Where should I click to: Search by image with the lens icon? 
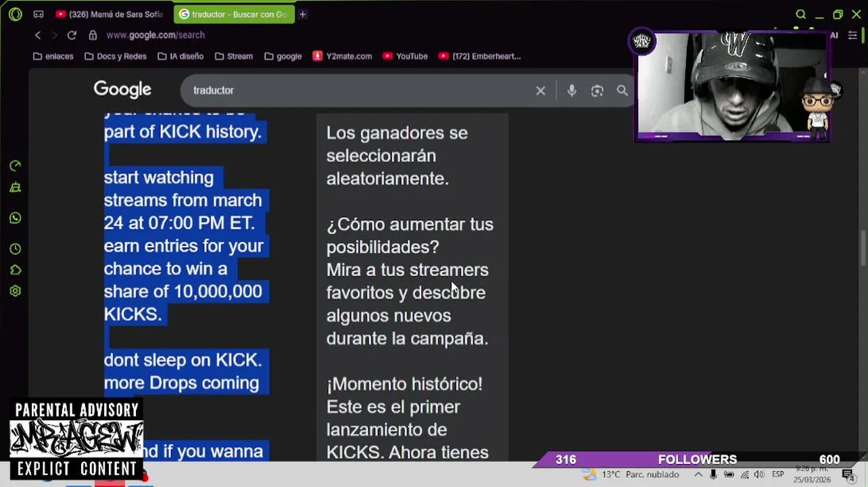(597, 91)
